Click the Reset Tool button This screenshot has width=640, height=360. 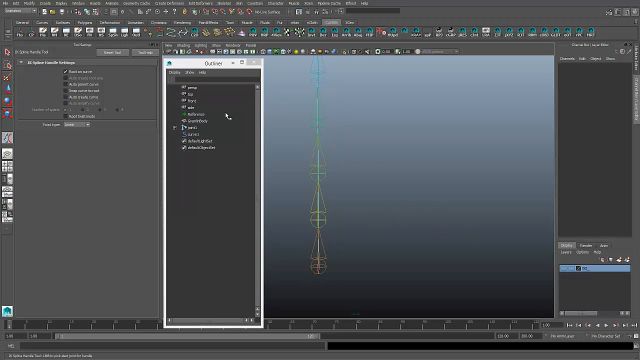(113, 53)
